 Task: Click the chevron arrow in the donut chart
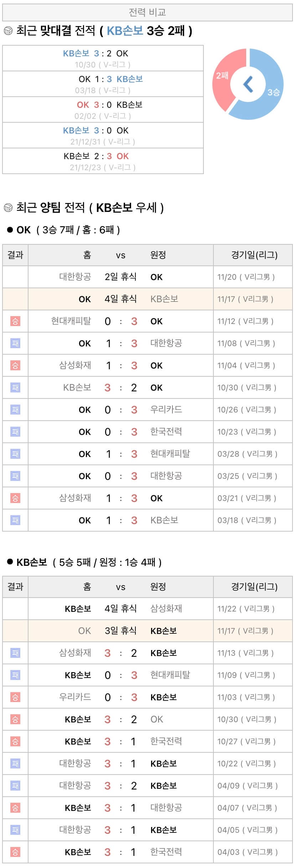click(x=248, y=84)
